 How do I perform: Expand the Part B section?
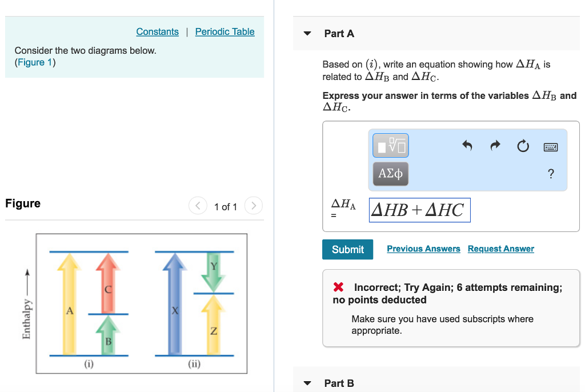tap(307, 383)
